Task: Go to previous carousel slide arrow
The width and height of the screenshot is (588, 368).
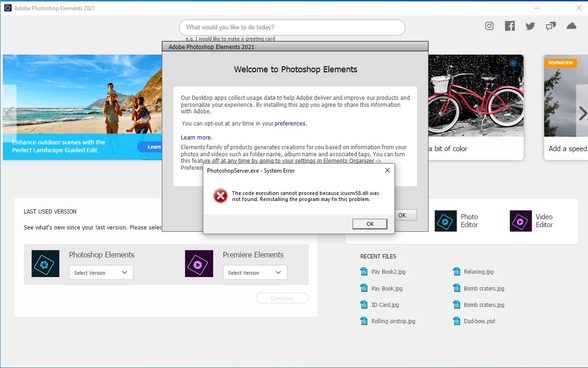Action: (8, 113)
